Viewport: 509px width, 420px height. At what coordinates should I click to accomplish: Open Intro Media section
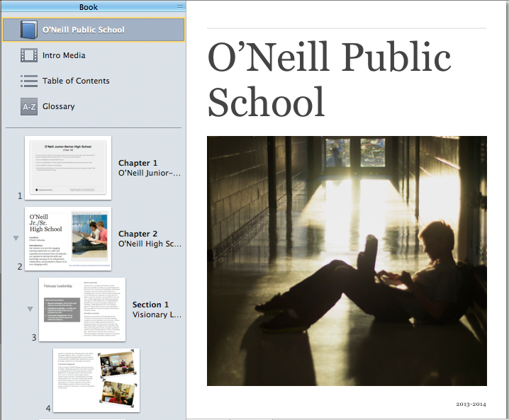tap(64, 55)
